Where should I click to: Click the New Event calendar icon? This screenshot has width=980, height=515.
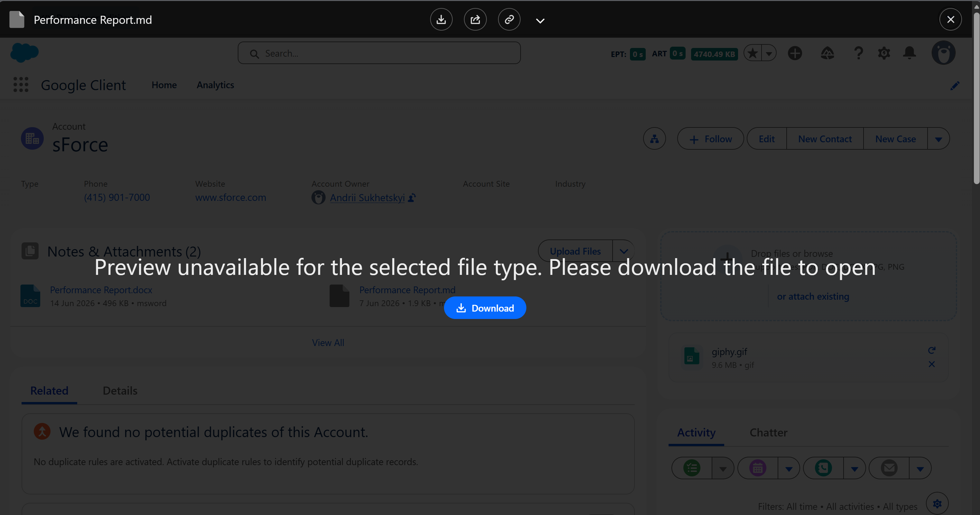coord(757,468)
